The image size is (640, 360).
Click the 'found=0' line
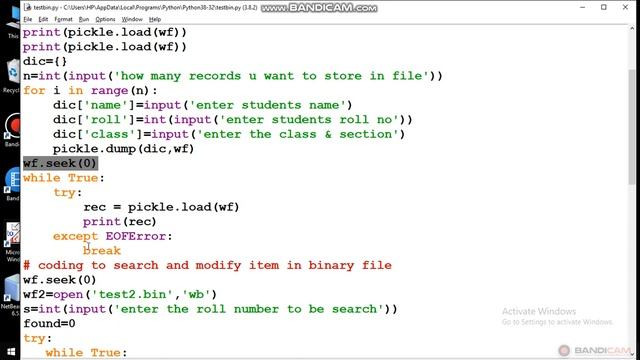49,324
